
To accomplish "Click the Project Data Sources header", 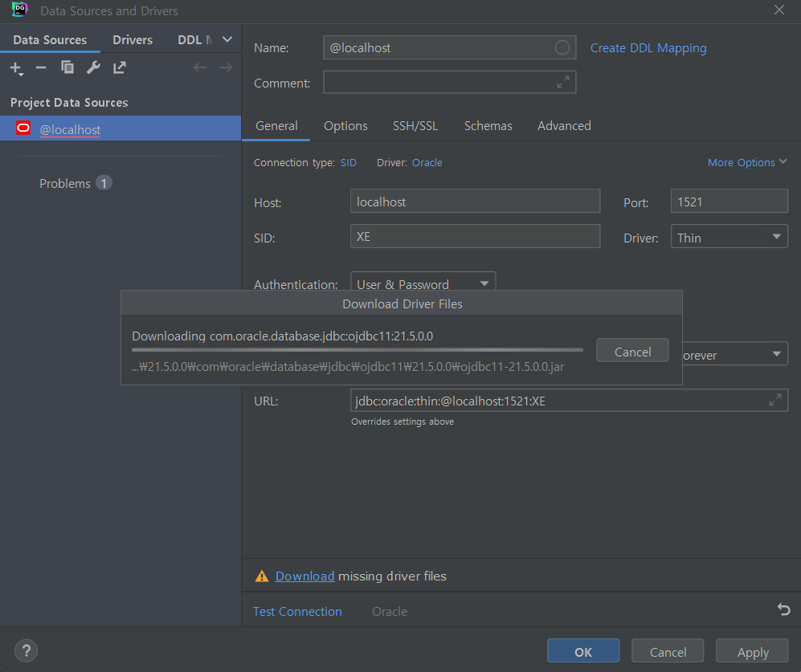I will (x=69, y=103).
